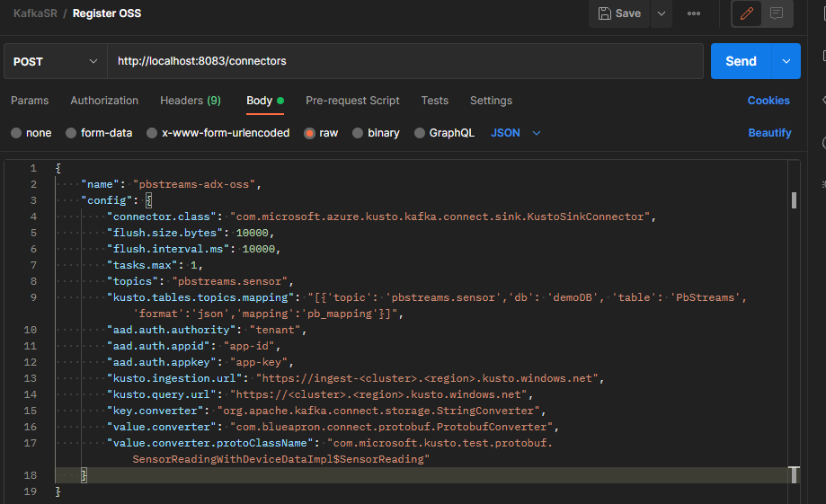This screenshot has height=504, width=826.
Task: Open the comments speech bubble icon
Action: point(777,13)
